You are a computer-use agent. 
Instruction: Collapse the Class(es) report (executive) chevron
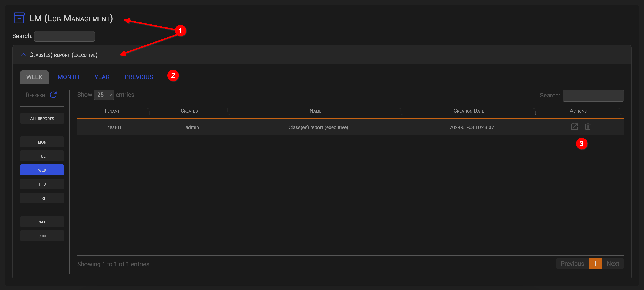tap(23, 55)
